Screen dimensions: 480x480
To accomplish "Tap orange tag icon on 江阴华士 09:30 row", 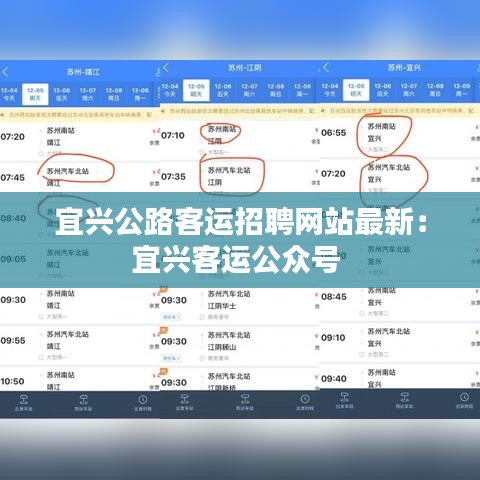I will [164, 289].
